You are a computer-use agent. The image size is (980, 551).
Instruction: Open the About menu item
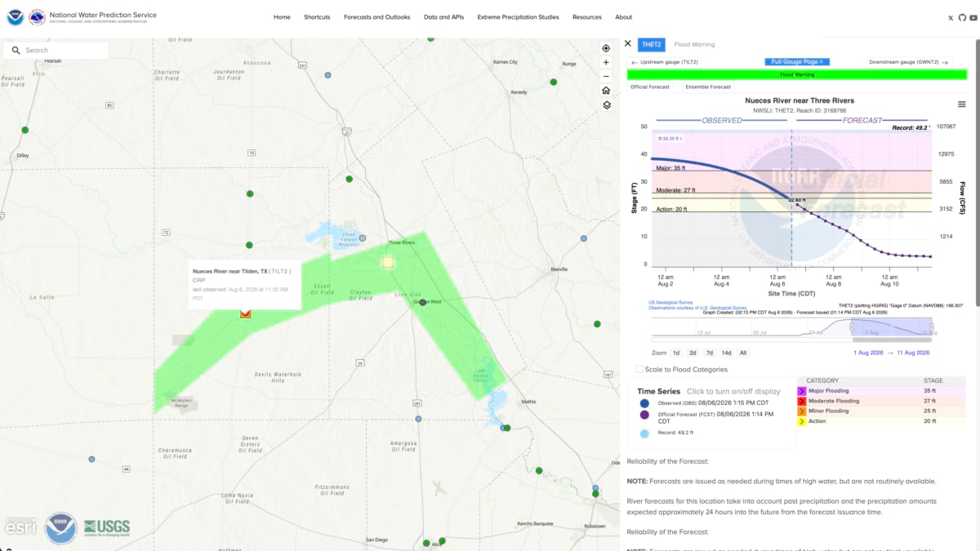point(624,17)
